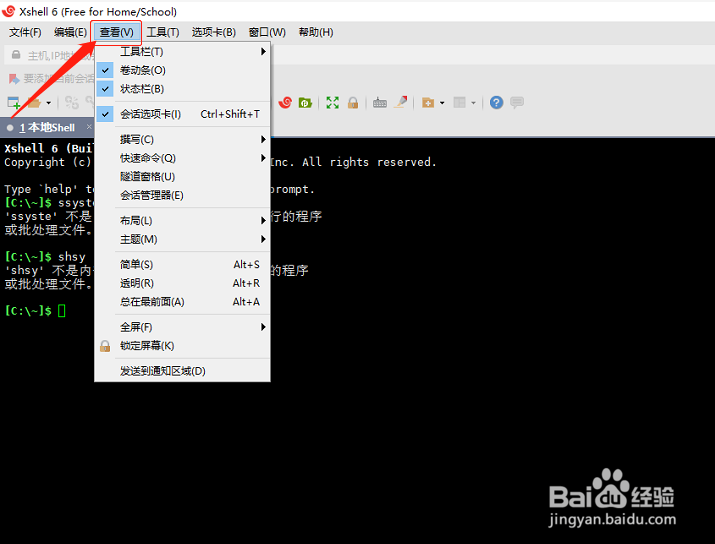
Task: Close the 本地Shell tab with its x
Action: (89, 127)
